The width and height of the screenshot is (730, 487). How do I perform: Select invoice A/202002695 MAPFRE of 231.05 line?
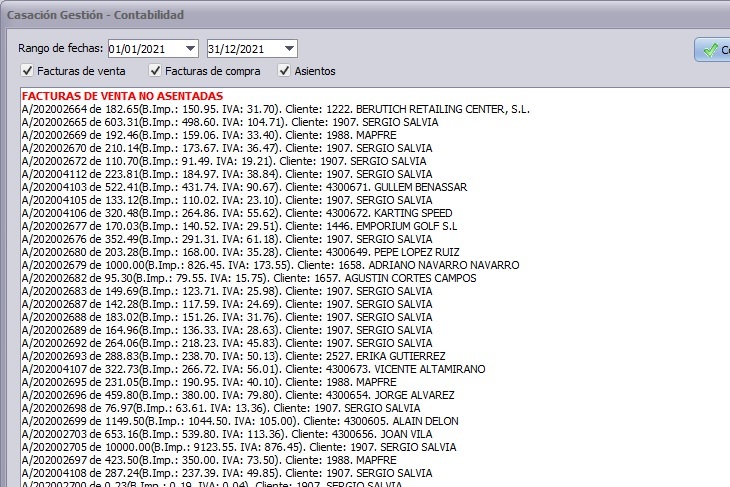pyautogui.click(x=209, y=383)
